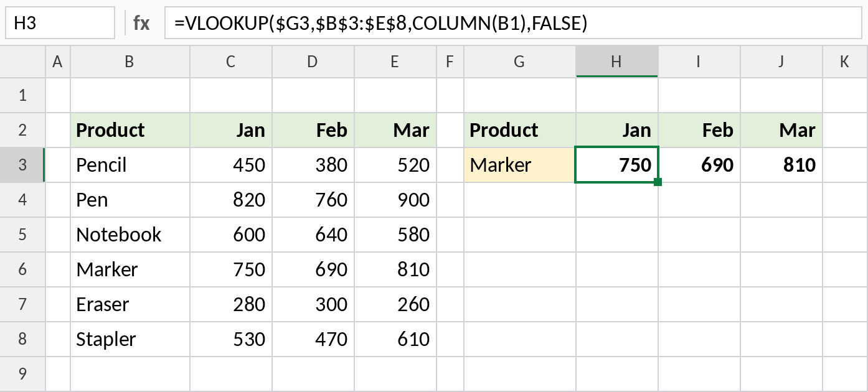This screenshot has height=392, width=868.
Task: Click the Stapler cell
Action: 130,339
